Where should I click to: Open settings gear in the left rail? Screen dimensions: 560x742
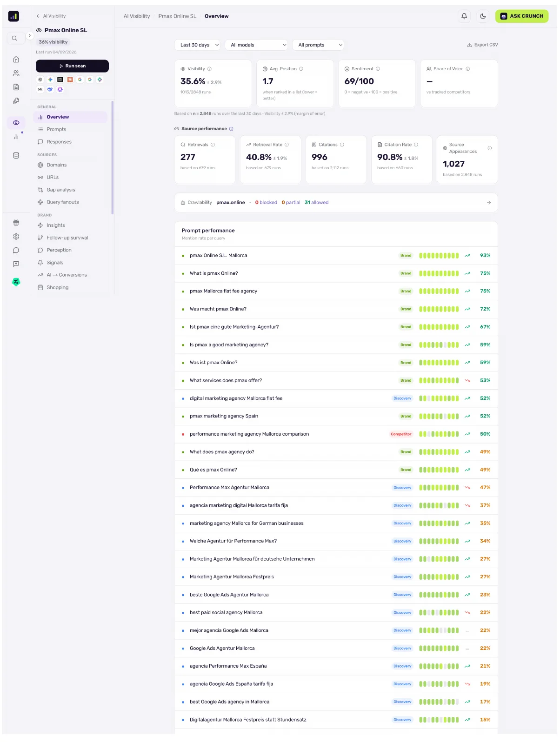(x=16, y=237)
